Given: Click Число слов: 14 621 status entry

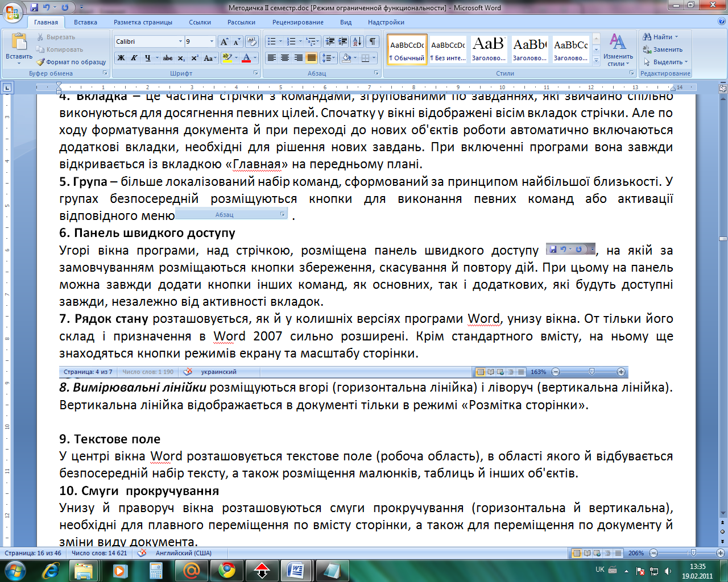Looking at the screenshot, I should (x=100, y=553).
